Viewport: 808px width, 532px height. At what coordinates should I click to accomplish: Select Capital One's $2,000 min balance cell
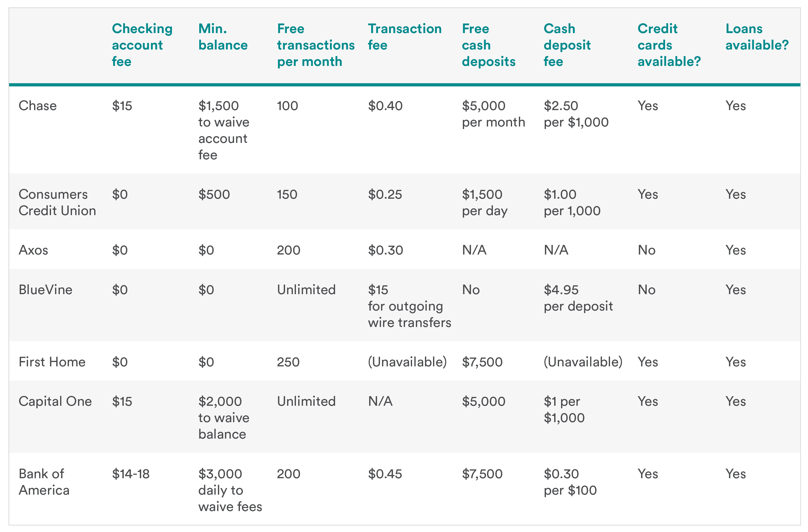click(x=223, y=418)
